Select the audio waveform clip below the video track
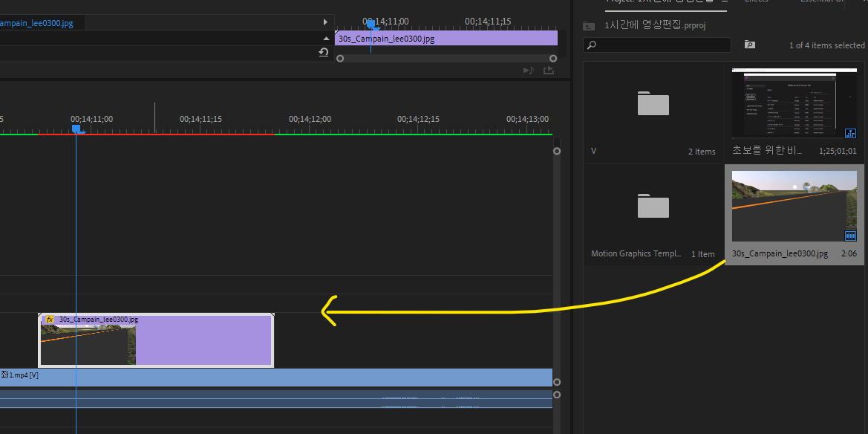 276,399
